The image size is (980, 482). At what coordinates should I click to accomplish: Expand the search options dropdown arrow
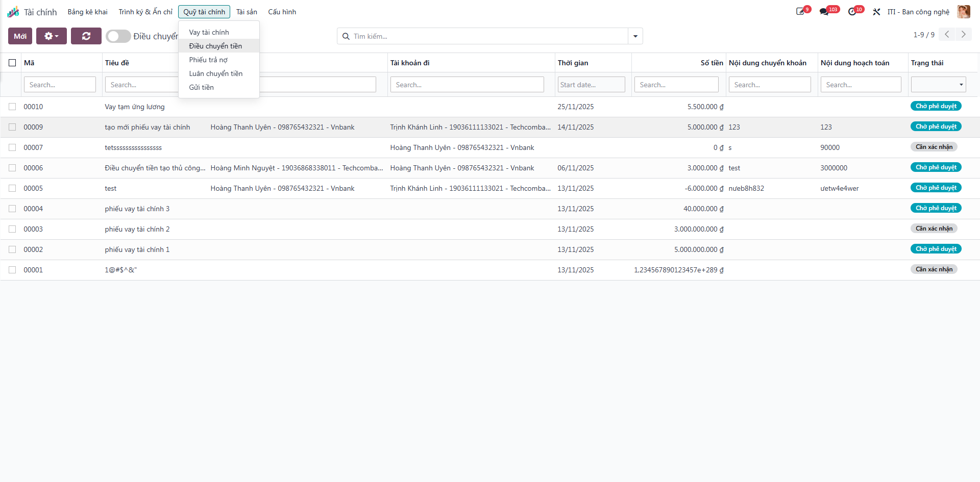pyautogui.click(x=635, y=36)
